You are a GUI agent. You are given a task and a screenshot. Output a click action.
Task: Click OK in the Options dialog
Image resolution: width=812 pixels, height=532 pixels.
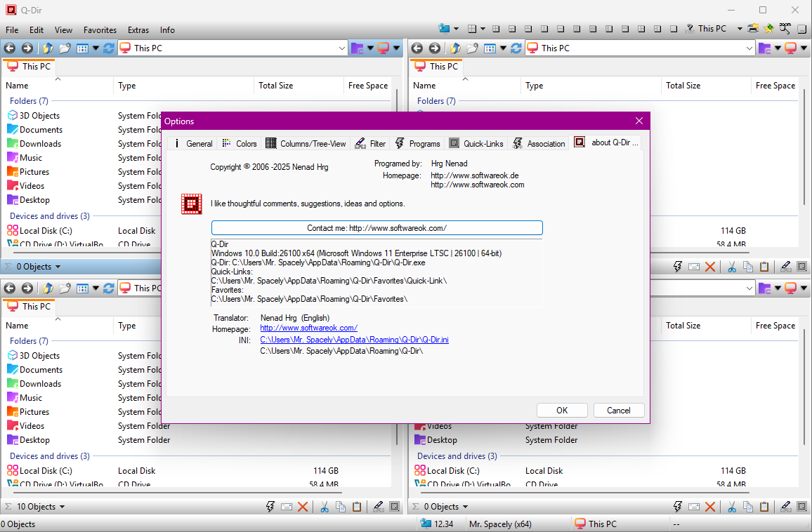pyautogui.click(x=562, y=411)
